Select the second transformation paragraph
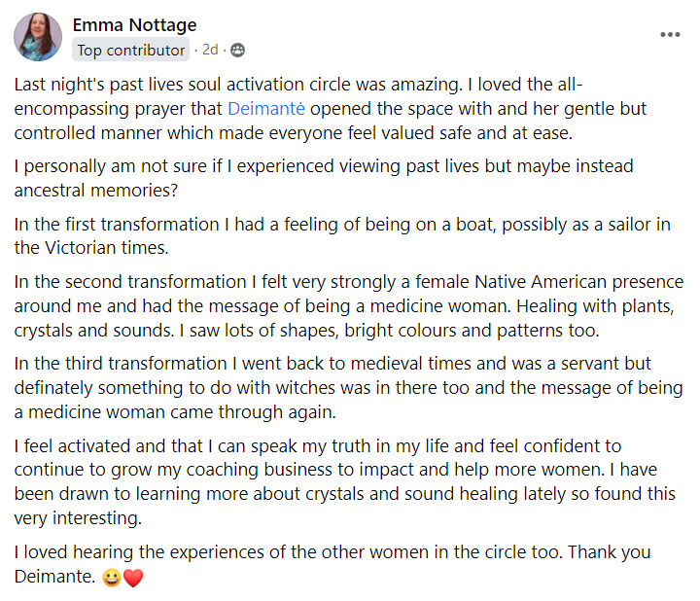The image size is (700, 601). 349,306
